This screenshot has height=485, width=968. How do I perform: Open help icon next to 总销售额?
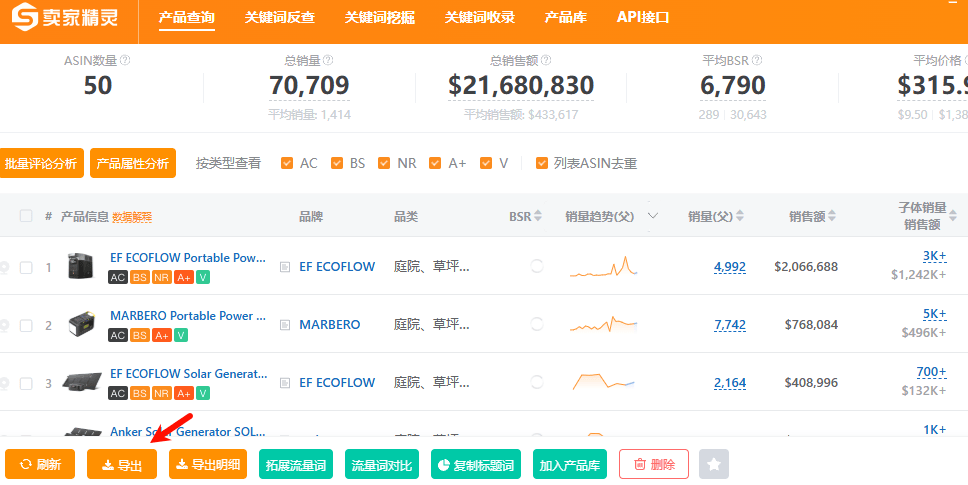coord(546,60)
